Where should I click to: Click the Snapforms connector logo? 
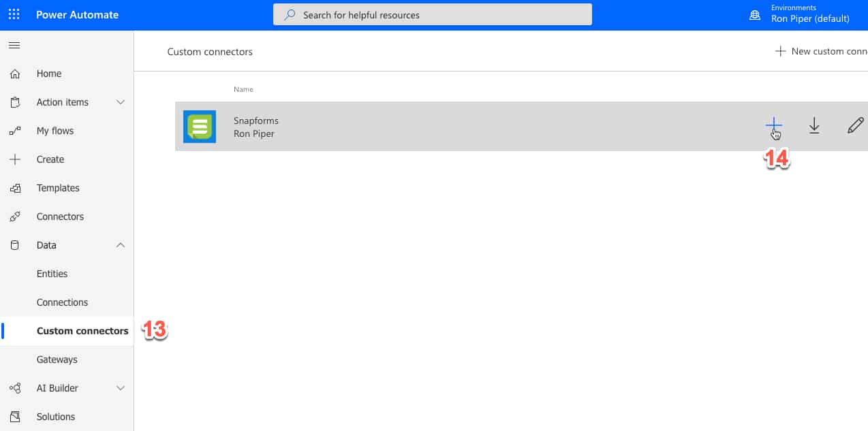(200, 127)
